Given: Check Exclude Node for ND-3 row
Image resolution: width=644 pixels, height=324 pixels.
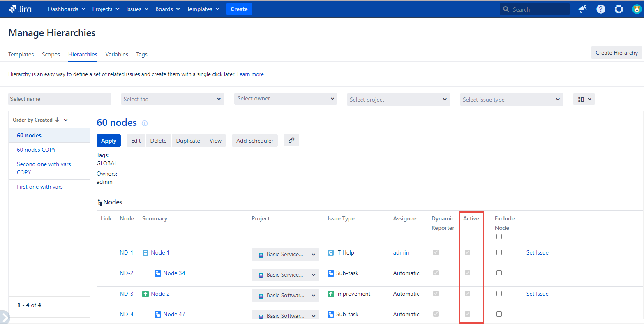Looking at the screenshot, I should [x=499, y=294].
